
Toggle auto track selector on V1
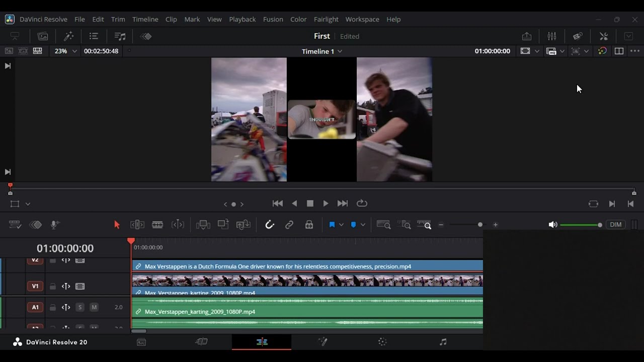click(66, 287)
